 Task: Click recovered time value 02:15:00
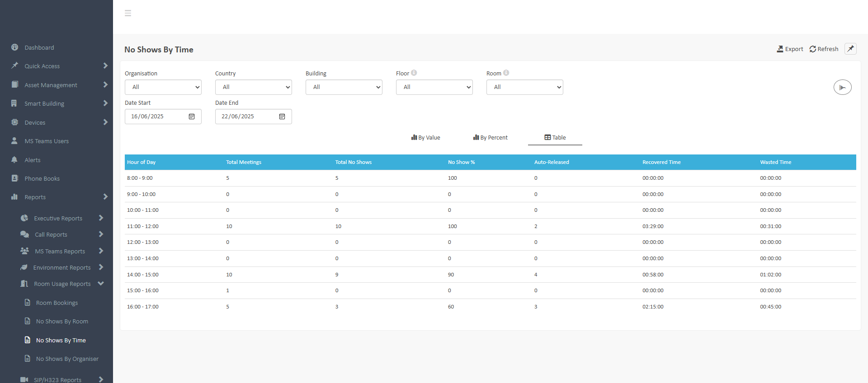click(x=653, y=307)
